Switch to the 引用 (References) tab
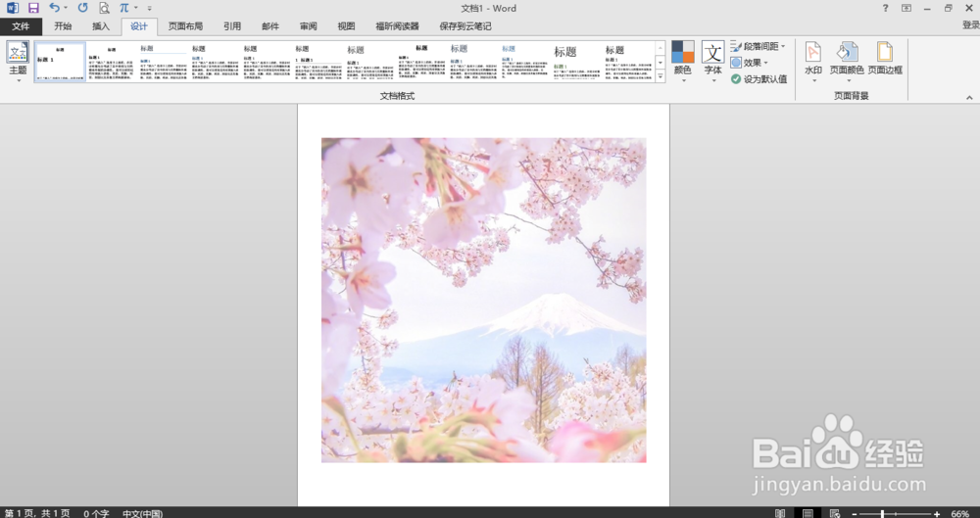980x518 pixels. click(232, 26)
